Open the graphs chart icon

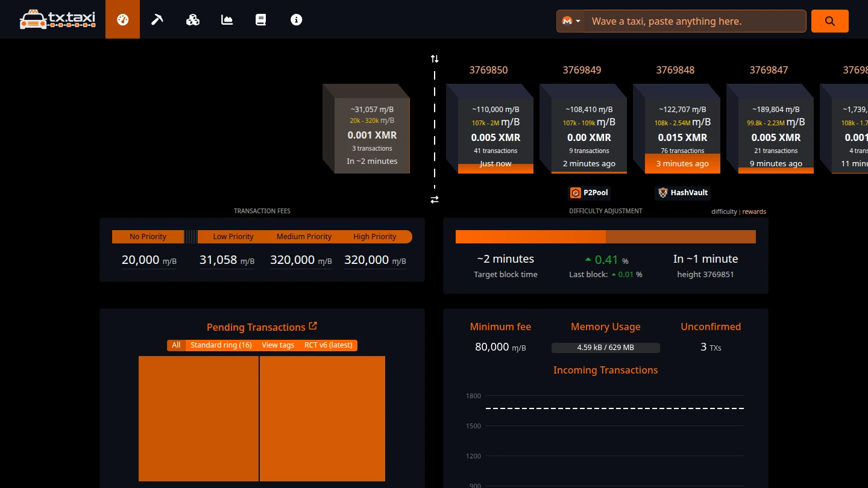coord(227,19)
